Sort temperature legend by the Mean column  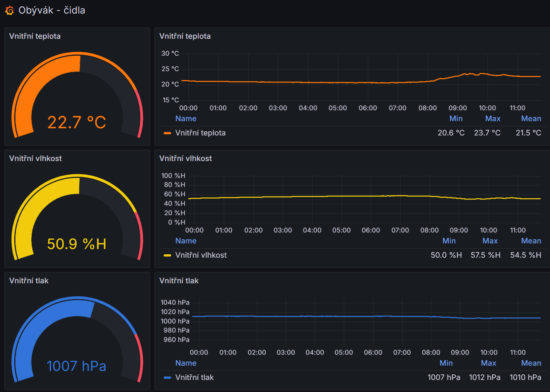(x=531, y=119)
